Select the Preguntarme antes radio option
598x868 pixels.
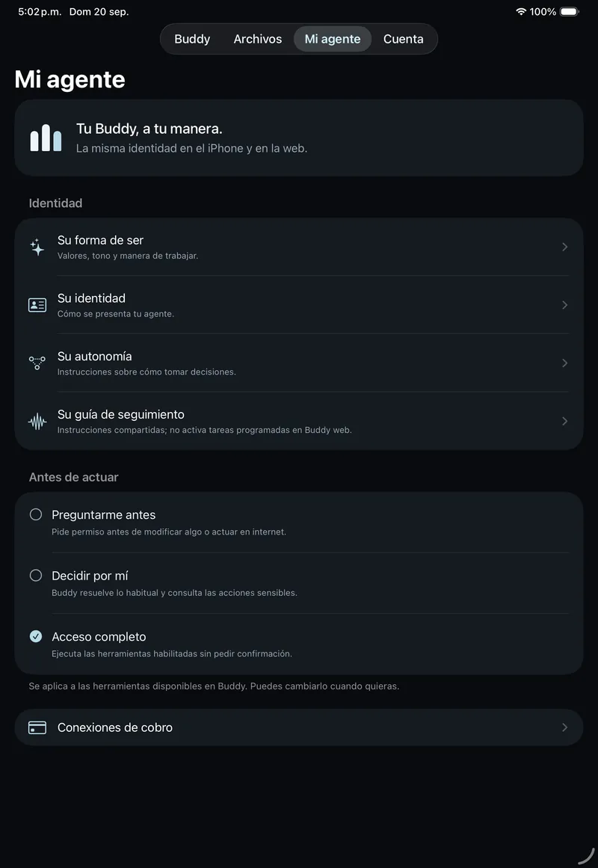click(35, 514)
